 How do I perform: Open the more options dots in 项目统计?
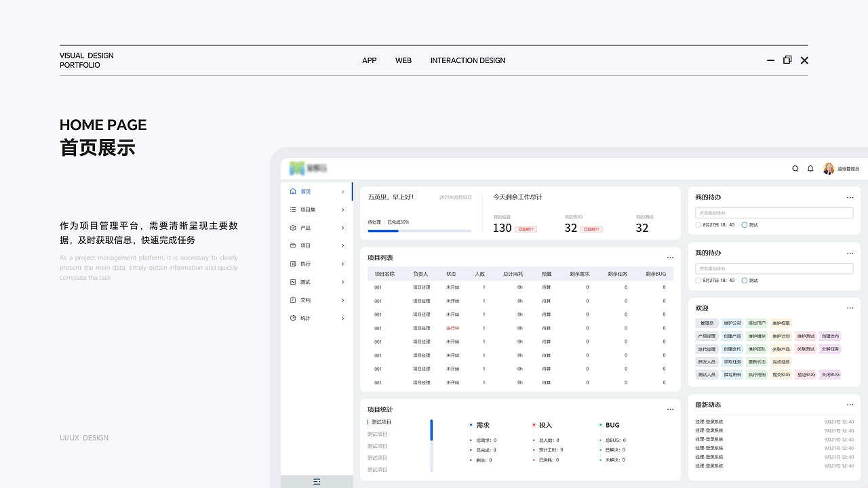point(670,409)
